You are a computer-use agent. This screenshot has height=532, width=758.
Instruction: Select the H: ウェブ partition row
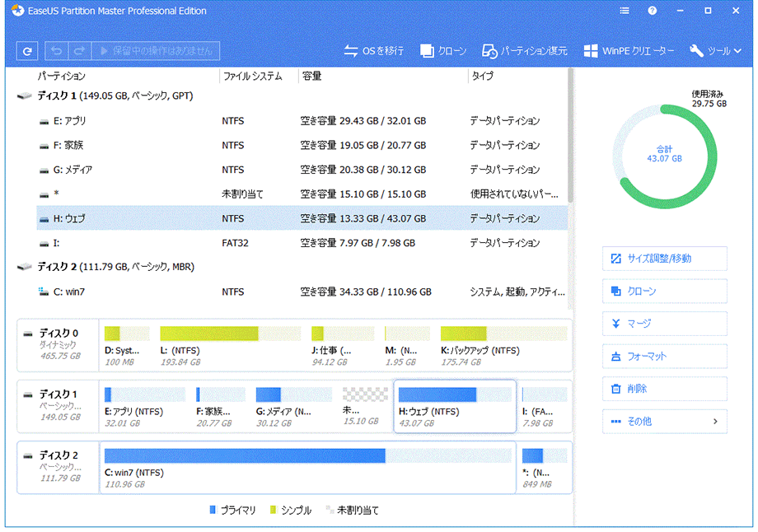pos(302,218)
